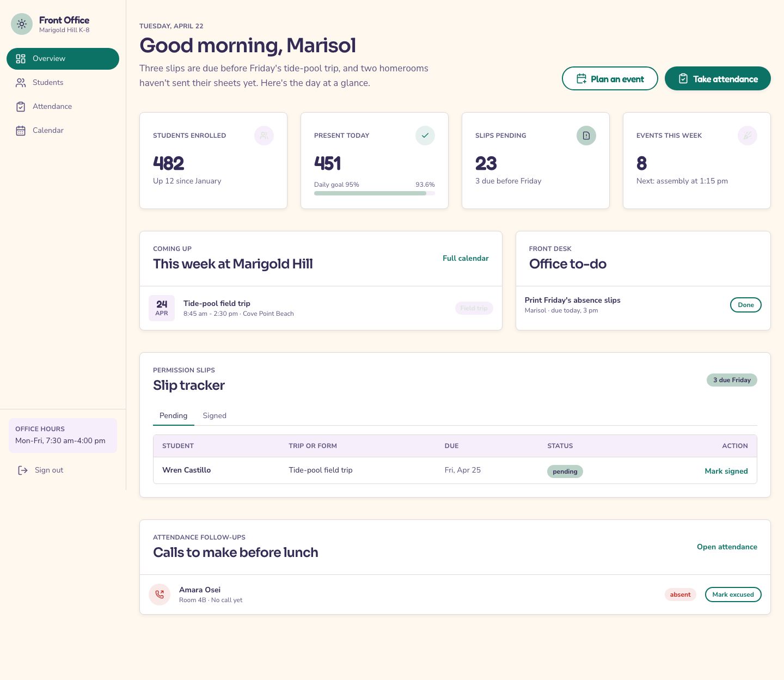Click the DUE column header

click(x=451, y=446)
